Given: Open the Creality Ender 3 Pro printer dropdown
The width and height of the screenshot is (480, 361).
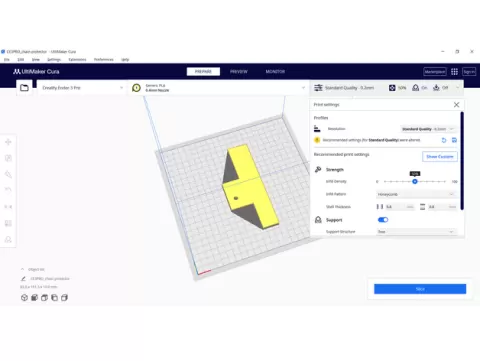Looking at the screenshot, I should (82, 88).
